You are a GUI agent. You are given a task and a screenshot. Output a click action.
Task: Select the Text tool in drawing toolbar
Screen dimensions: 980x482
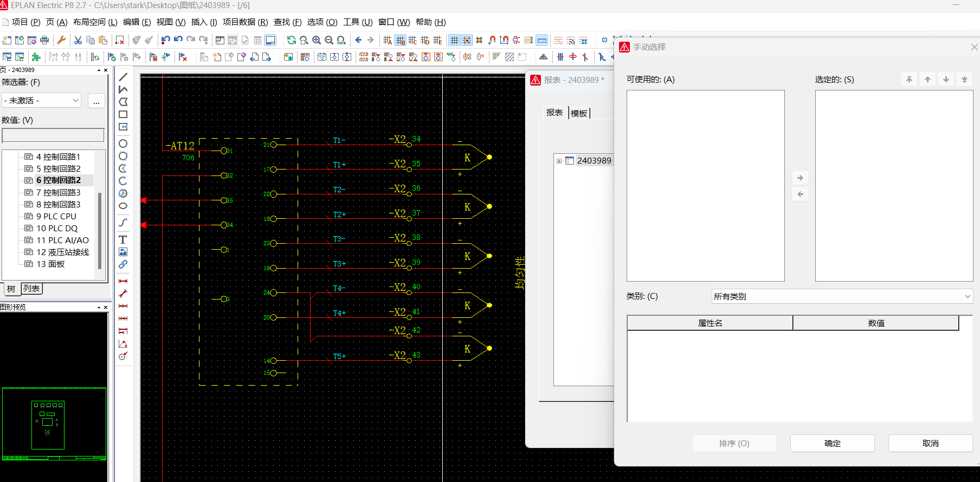[123, 239]
